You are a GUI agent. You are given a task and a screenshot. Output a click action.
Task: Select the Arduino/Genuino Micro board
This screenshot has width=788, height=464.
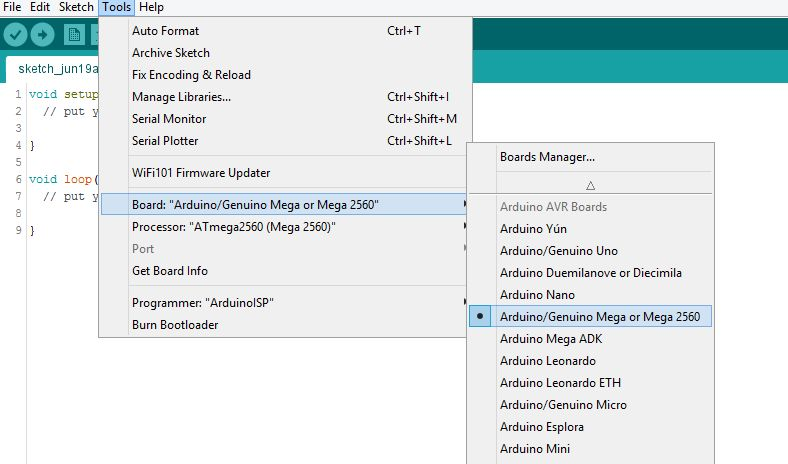click(590, 405)
